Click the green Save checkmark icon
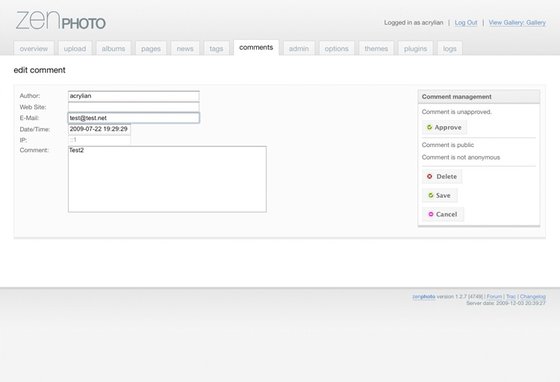Screen dimensions: 560x382 430,195
